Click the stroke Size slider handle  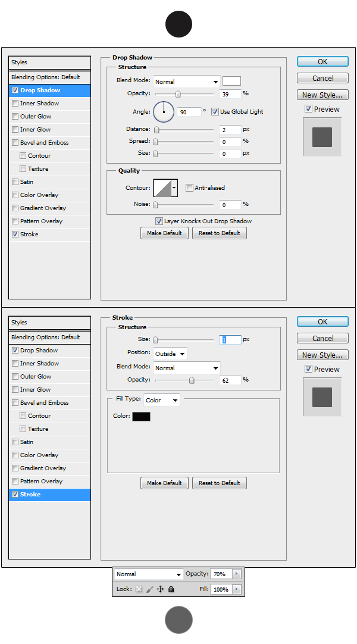click(x=155, y=340)
